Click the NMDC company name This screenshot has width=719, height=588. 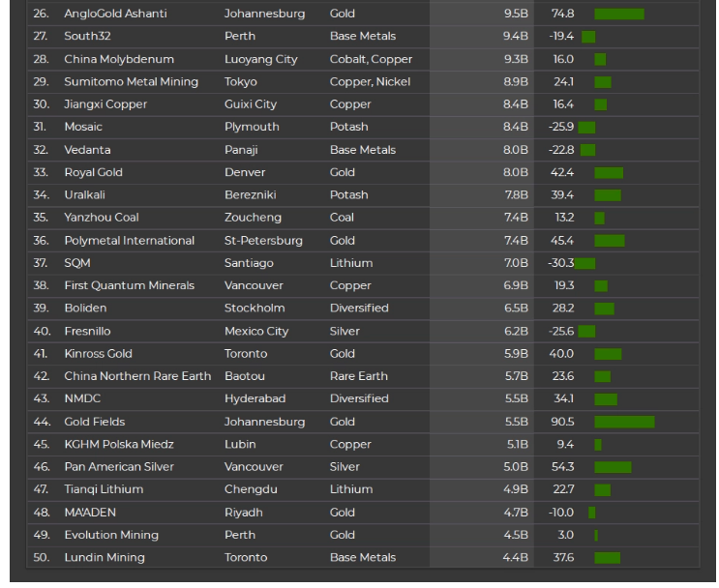(x=82, y=398)
